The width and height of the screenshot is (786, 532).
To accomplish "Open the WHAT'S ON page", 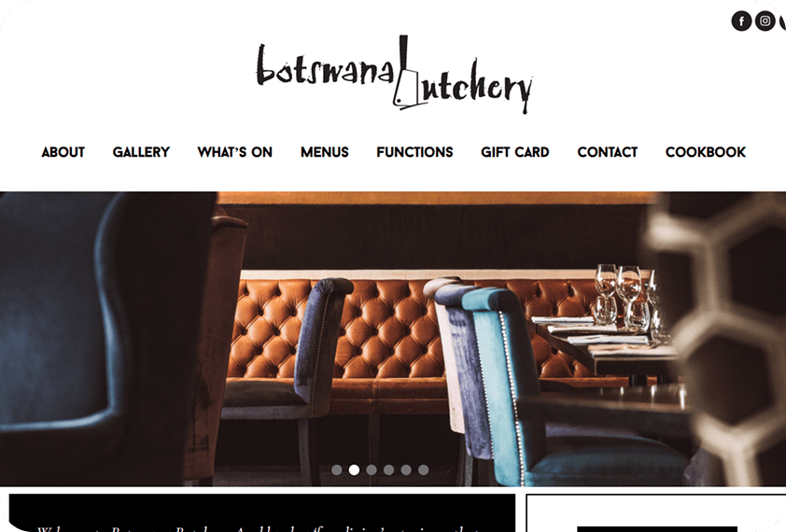I will click(234, 152).
